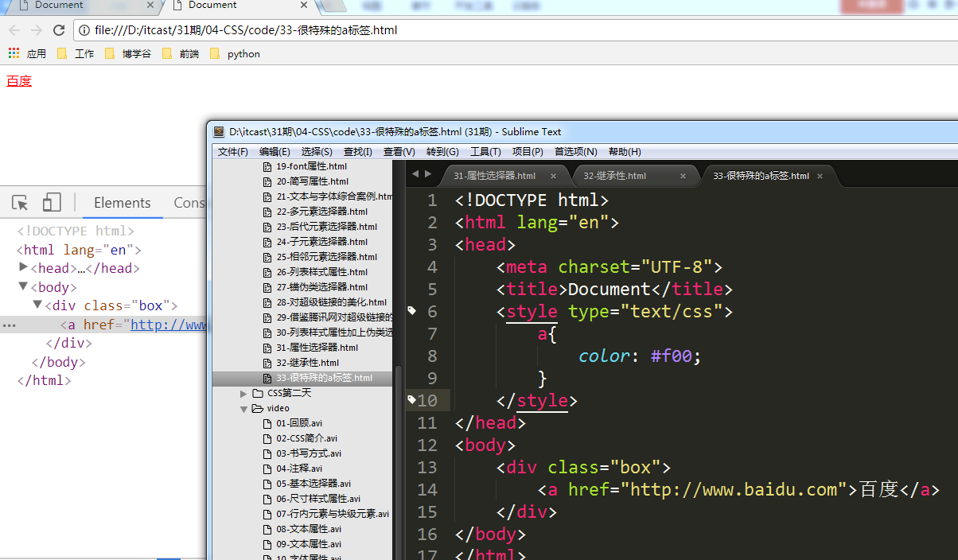Reload the page in Chrome
This screenshot has height=560, width=958.
(x=59, y=30)
